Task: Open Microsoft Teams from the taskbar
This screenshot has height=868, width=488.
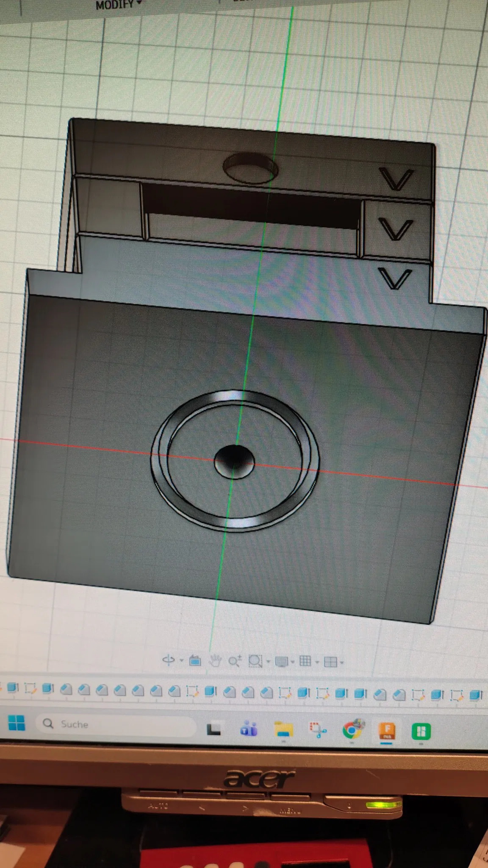Action: coord(249,729)
